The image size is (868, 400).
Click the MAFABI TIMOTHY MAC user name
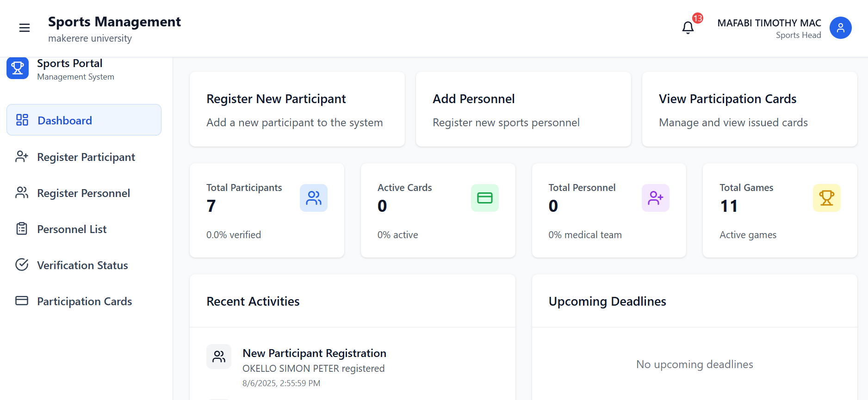pyautogui.click(x=769, y=23)
